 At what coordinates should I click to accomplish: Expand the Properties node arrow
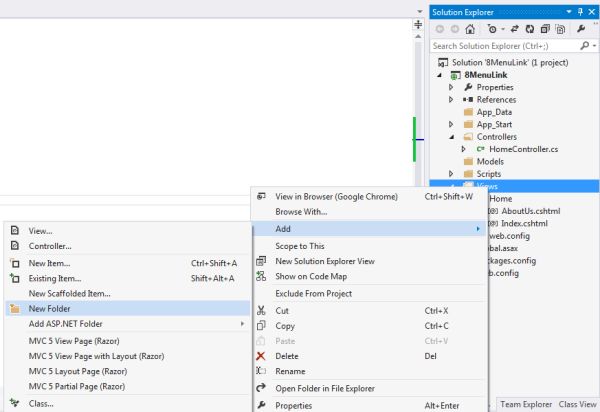click(451, 88)
